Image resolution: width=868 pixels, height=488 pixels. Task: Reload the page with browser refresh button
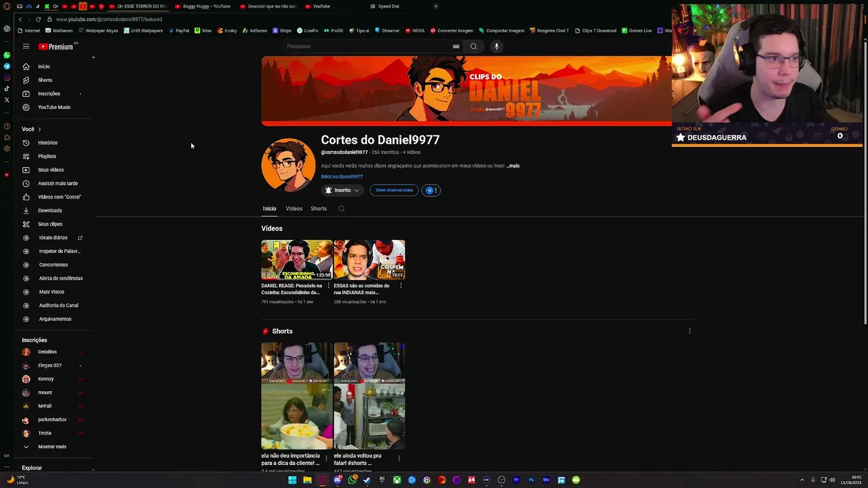(39, 19)
